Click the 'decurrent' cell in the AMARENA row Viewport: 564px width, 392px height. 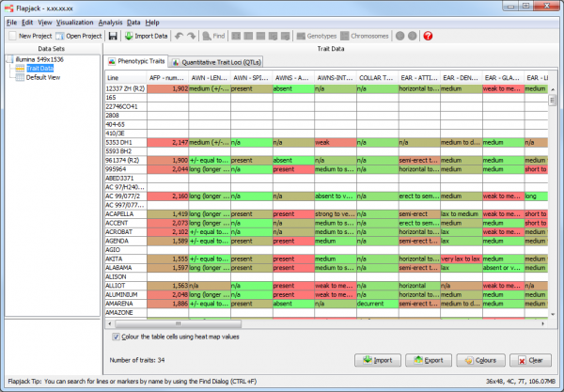(377, 304)
